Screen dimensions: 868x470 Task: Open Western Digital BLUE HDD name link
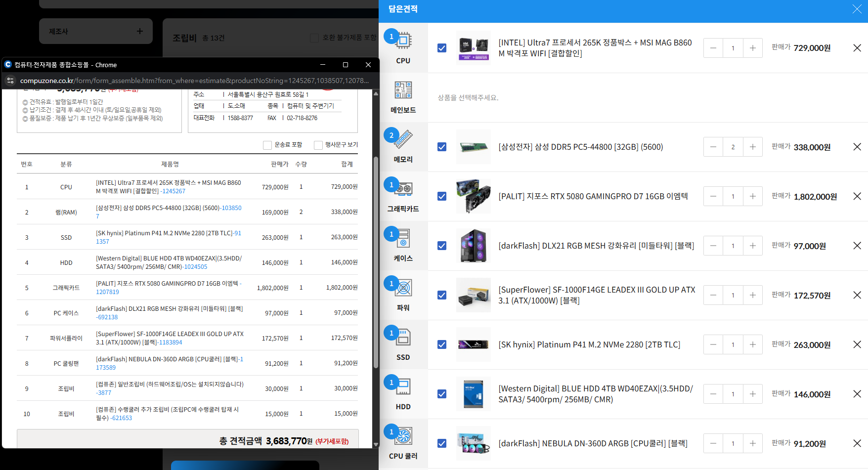[x=596, y=394]
